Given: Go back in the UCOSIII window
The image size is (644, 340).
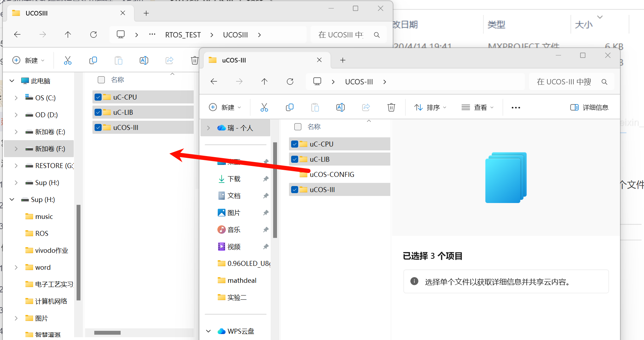Looking at the screenshot, I should pyautogui.click(x=17, y=35).
